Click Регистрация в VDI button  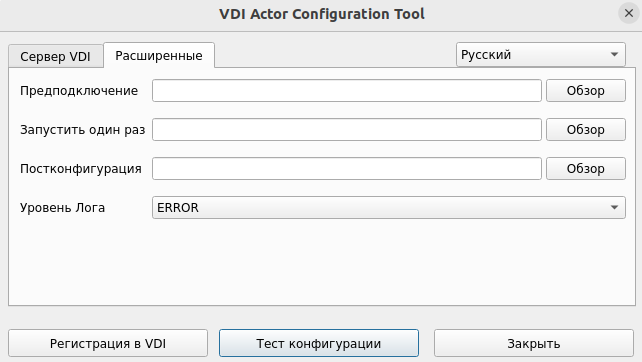(x=108, y=343)
